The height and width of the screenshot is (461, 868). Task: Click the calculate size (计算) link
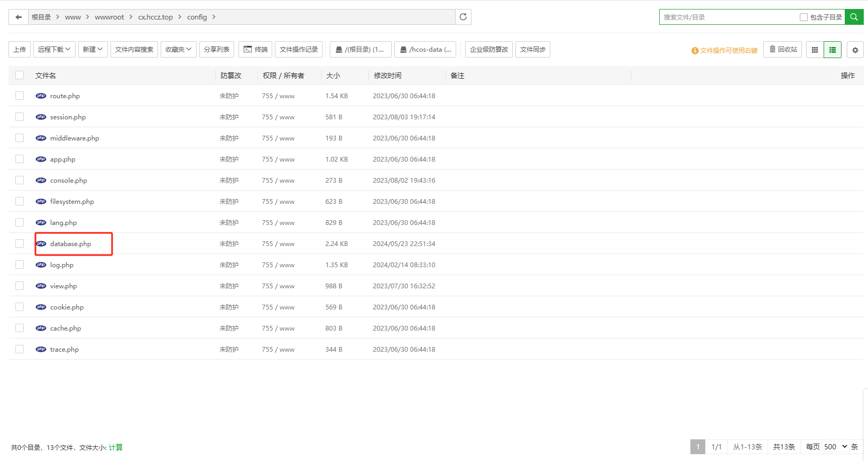116,447
